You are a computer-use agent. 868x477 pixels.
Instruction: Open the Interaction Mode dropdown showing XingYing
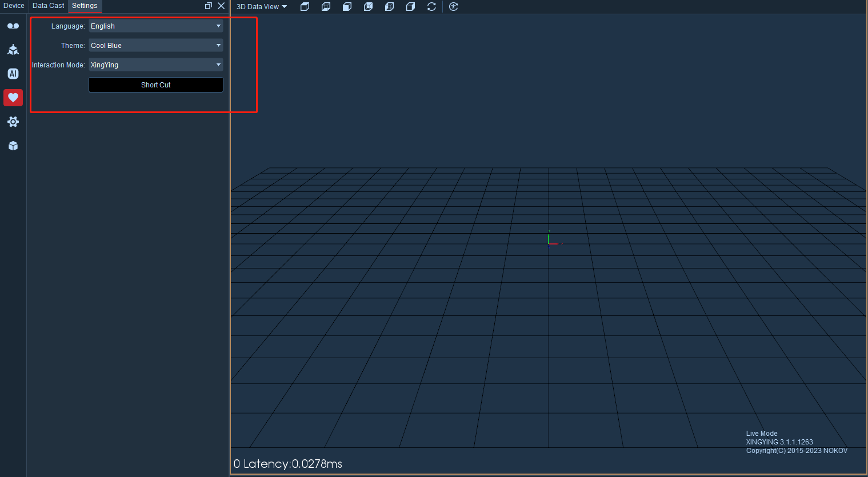(x=155, y=65)
